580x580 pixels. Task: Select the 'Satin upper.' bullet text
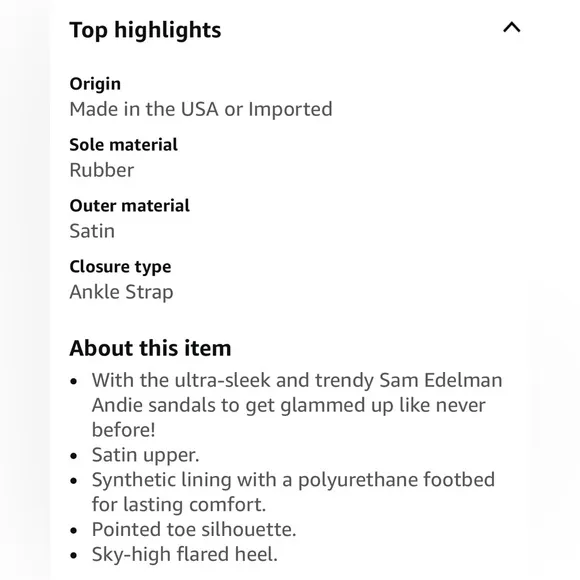(x=145, y=455)
